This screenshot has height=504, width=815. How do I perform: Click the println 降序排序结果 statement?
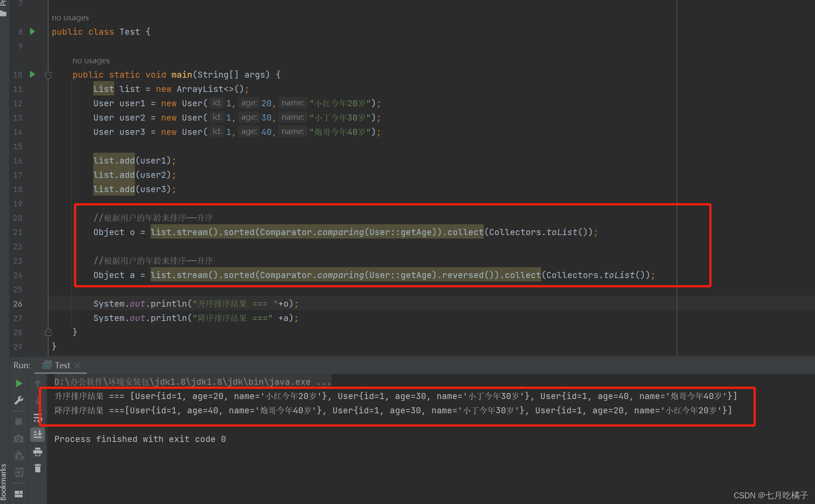(x=196, y=318)
